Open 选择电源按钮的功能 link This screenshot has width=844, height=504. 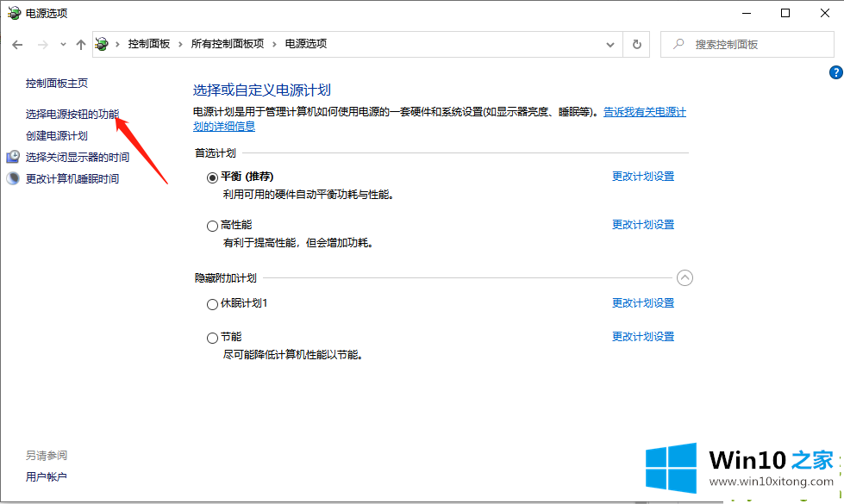coord(72,114)
